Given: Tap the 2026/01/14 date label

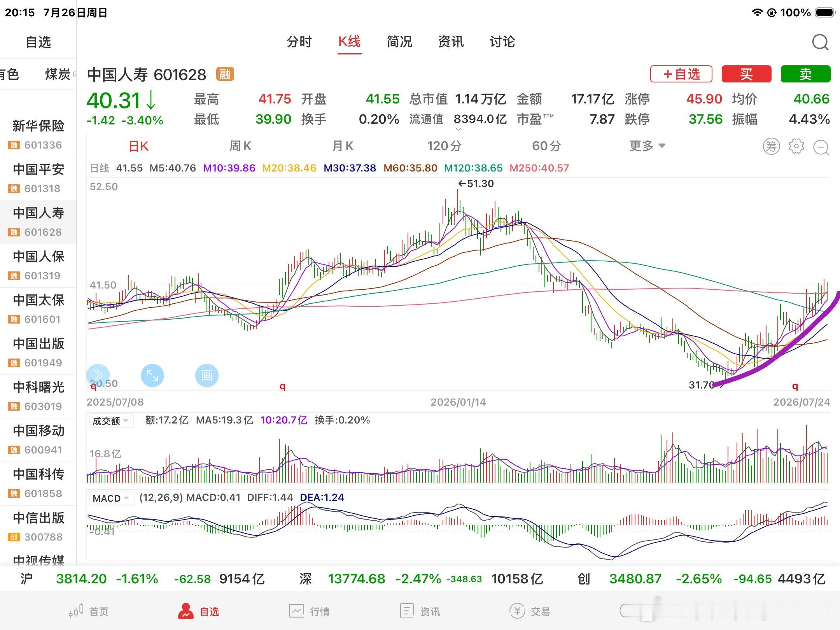Looking at the screenshot, I should click(x=458, y=402).
